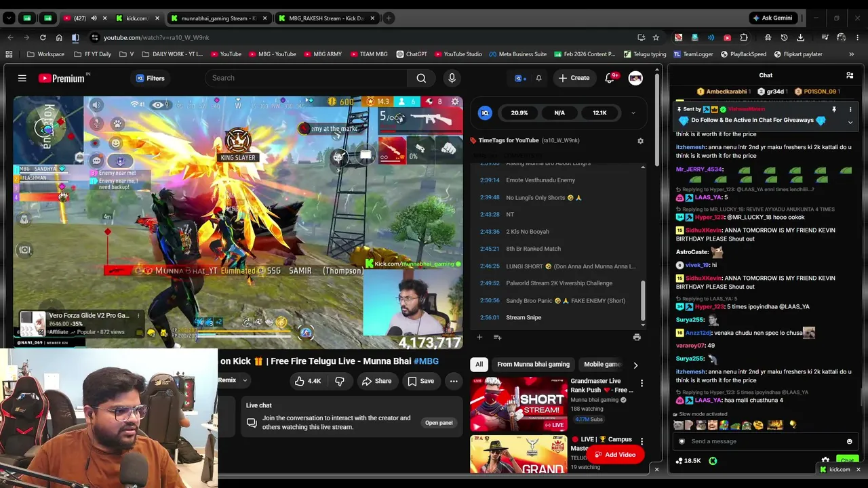Click the add-to-list icon under time tags
The height and width of the screenshot is (488, 868).
497,337
